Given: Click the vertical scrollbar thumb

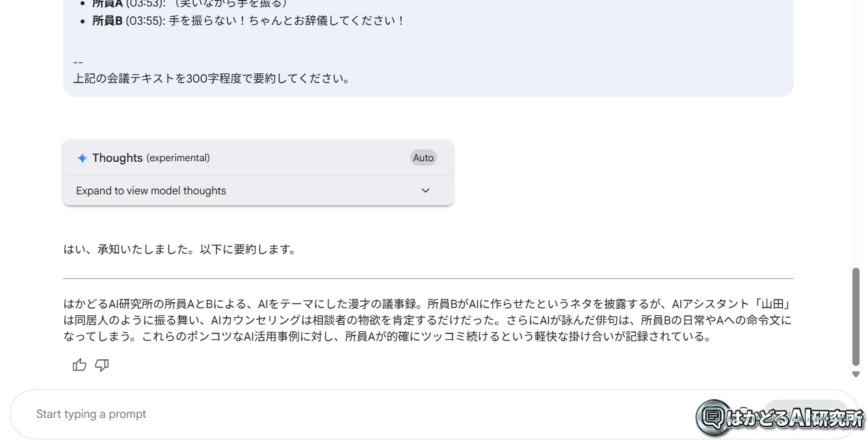Looking at the screenshot, I should tap(856, 317).
